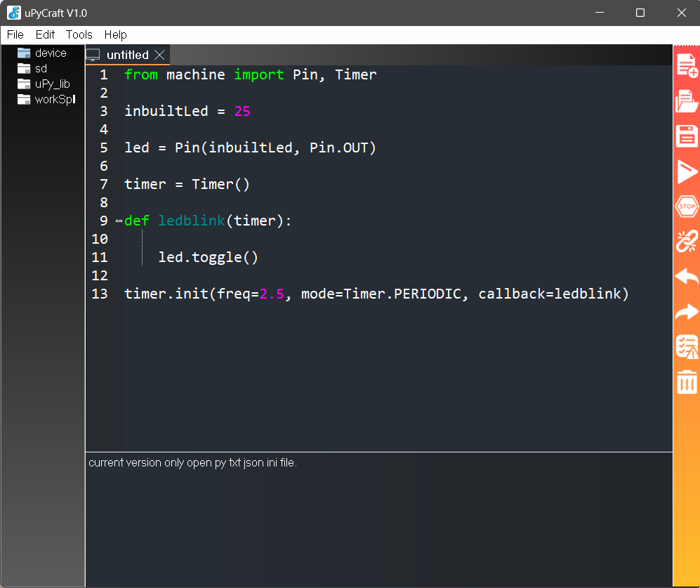Select the sd folder
This screenshot has width=700, height=588.
click(x=41, y=69)
